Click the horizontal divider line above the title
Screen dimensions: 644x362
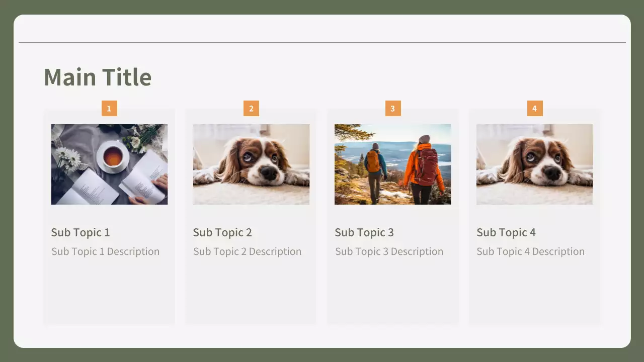(322, 43)
